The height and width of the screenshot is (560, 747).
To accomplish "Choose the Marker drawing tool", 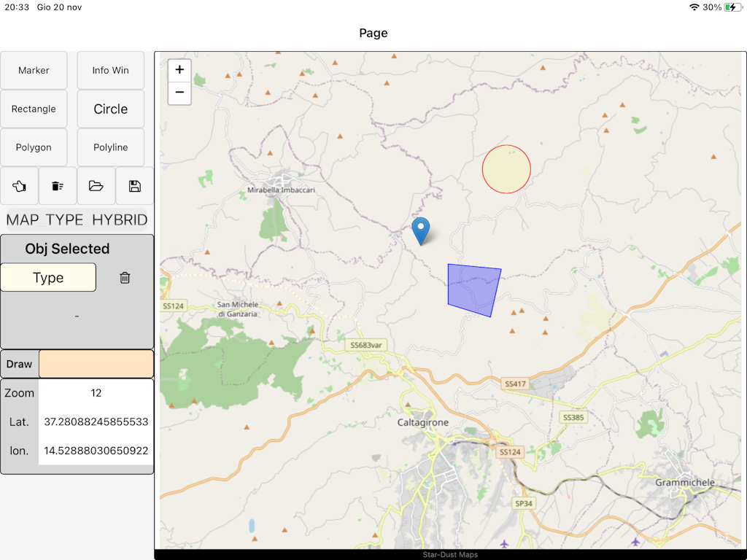I will click(34, 71).
